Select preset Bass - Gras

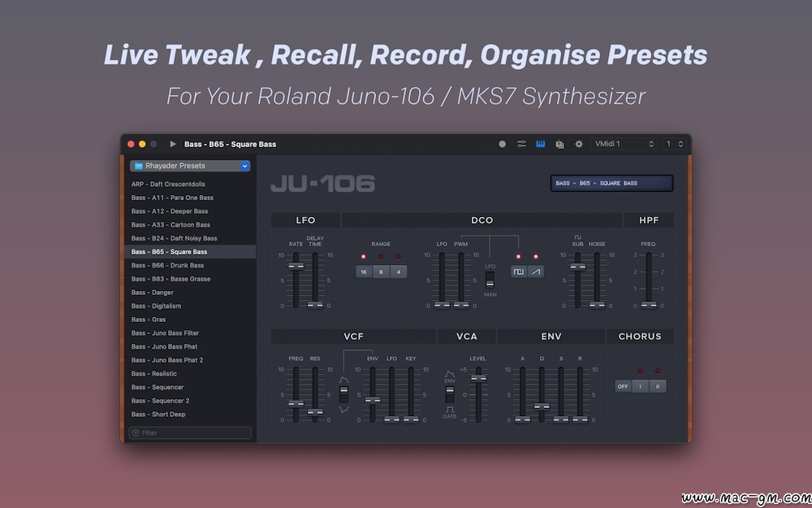190,319
